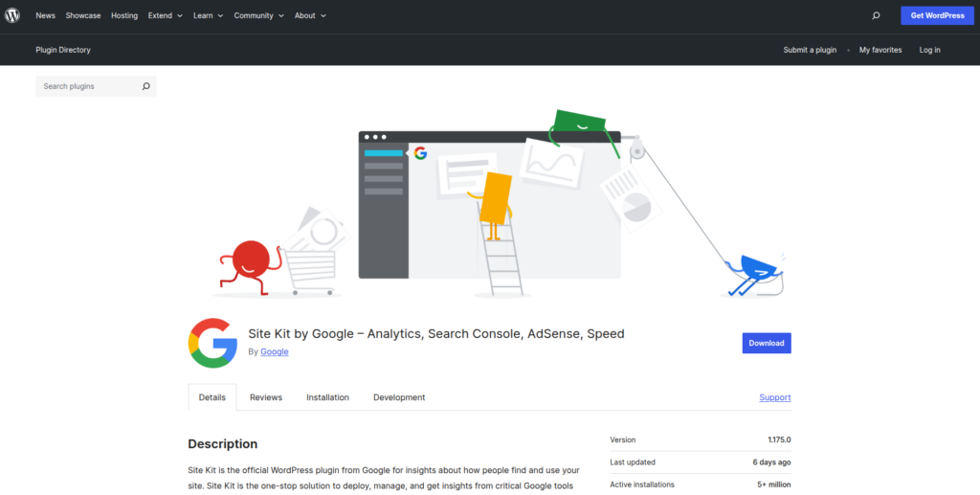
Task: Click the 'Last updated' label
Action: coord(633,462)
